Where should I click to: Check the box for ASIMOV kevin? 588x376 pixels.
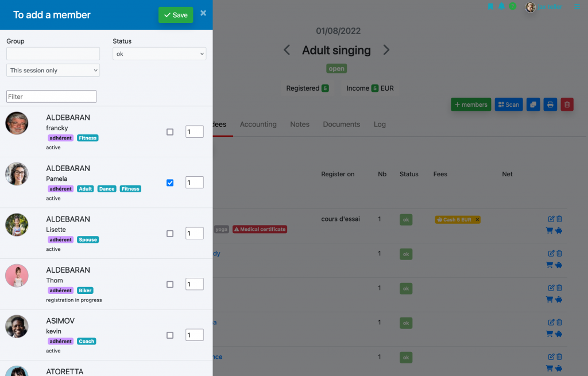click(170, 335)
